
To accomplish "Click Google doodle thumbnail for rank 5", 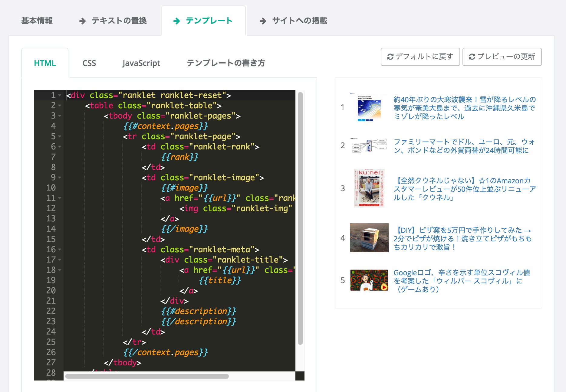I will pyautogui.click(x=369, y=280).
